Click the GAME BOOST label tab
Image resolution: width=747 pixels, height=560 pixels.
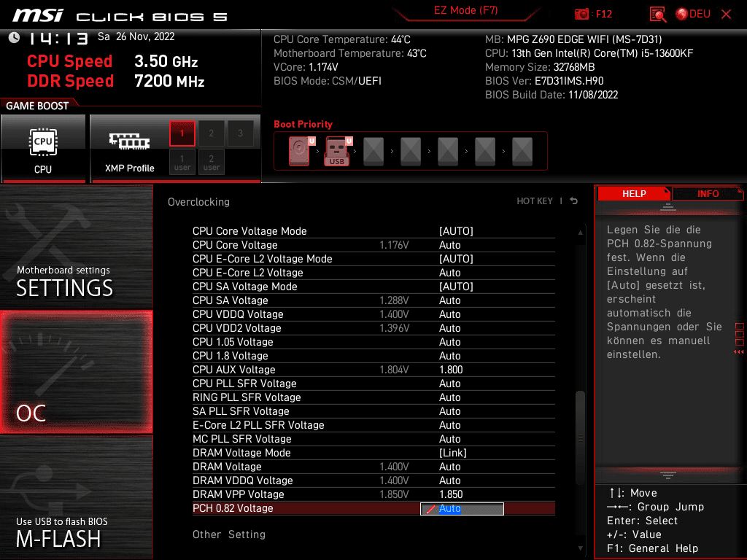click(x=37, y=106)
